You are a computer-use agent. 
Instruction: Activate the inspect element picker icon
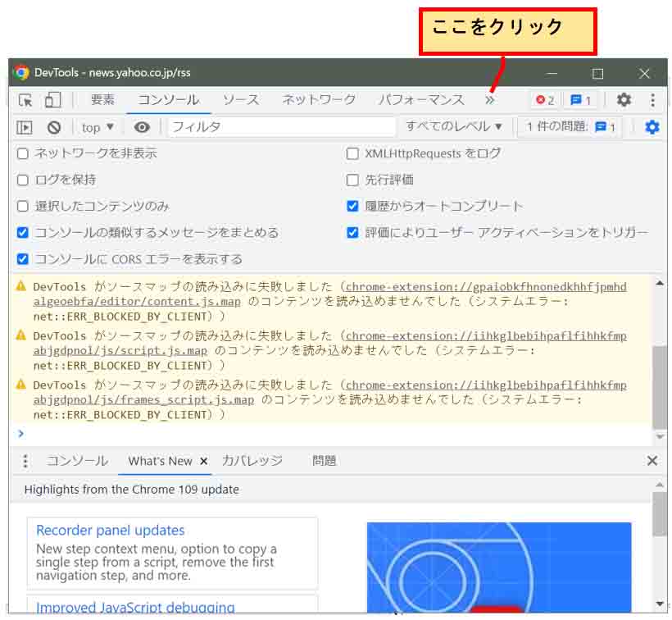pyautogui.click(x=25, y=100)
